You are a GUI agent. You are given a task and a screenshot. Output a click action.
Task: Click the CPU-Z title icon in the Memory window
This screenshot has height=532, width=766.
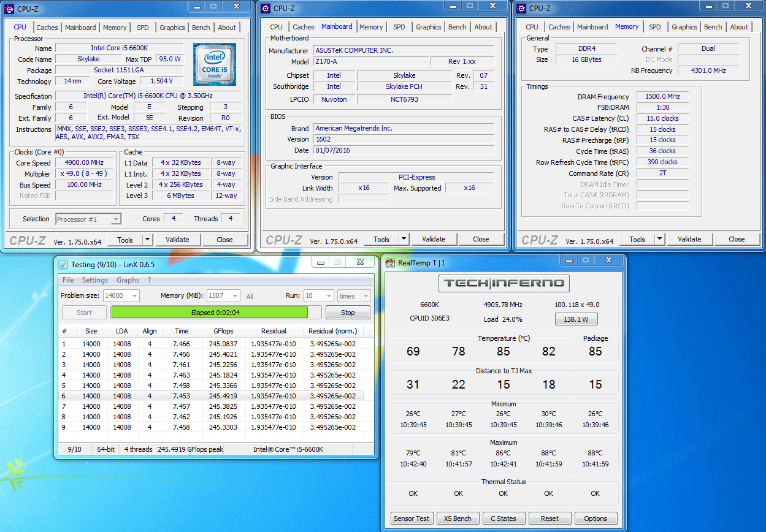tap(521, 8)
